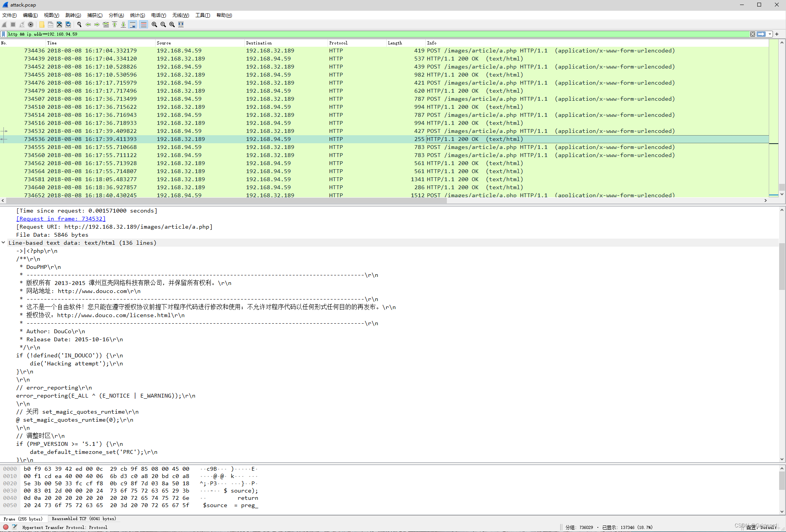Click the red expert information circle icon
This screenshot has height=532, width=786.
6,527
